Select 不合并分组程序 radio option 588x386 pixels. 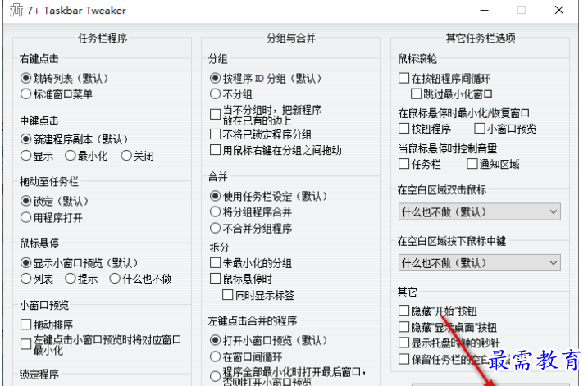215,228
